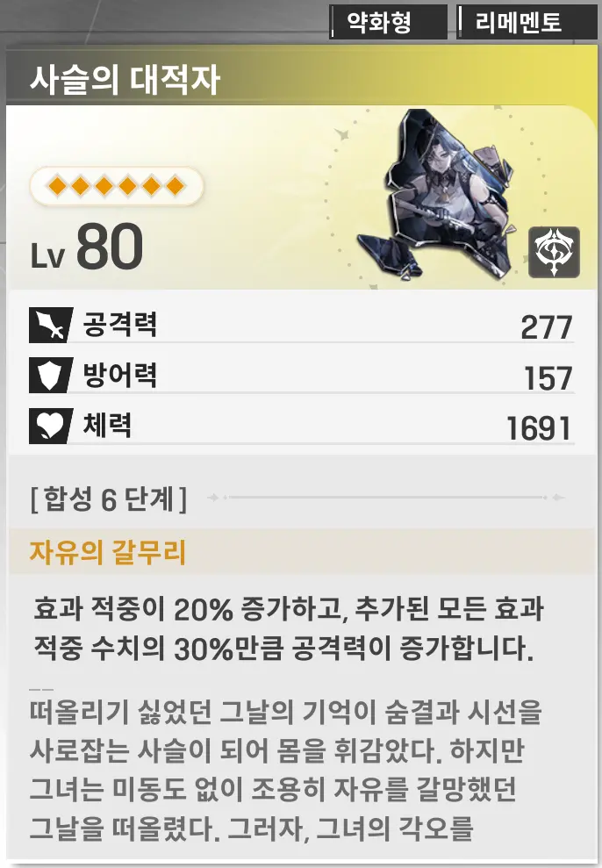Click the sword attack icon
The height and width of the screenshot is (868, 602).
[50, 325]
